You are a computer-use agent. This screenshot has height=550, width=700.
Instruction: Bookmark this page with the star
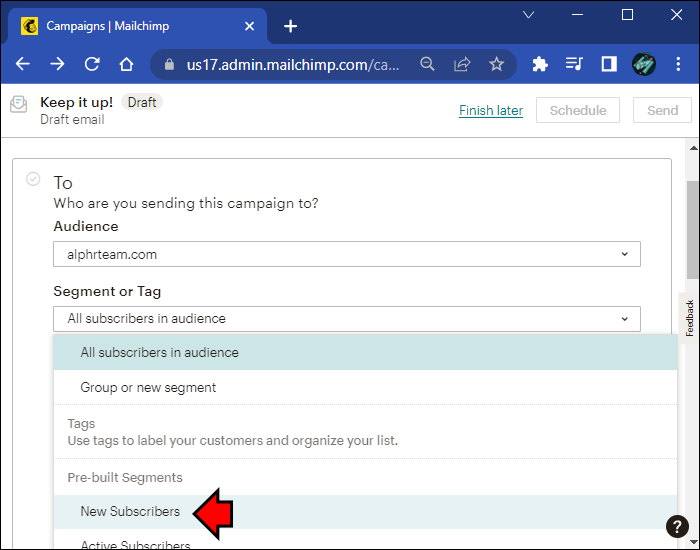pos(496,64)
